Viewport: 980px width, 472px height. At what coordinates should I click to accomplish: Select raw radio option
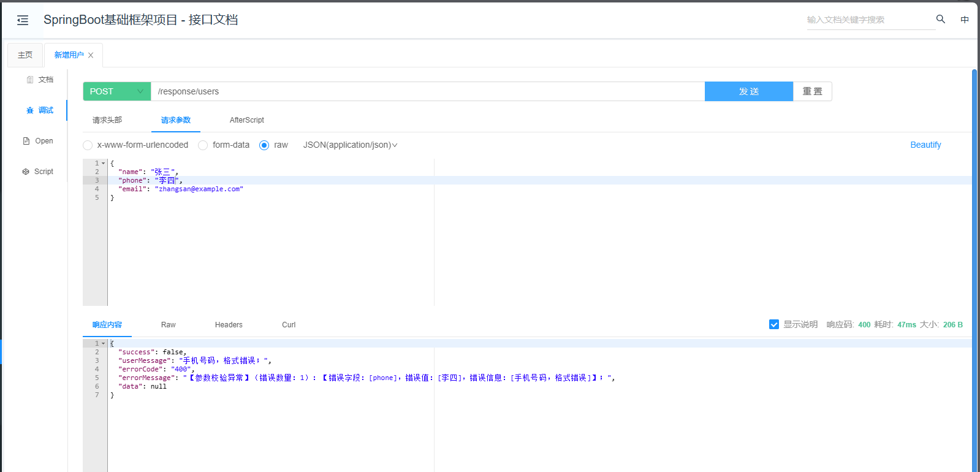click(264, 145)
